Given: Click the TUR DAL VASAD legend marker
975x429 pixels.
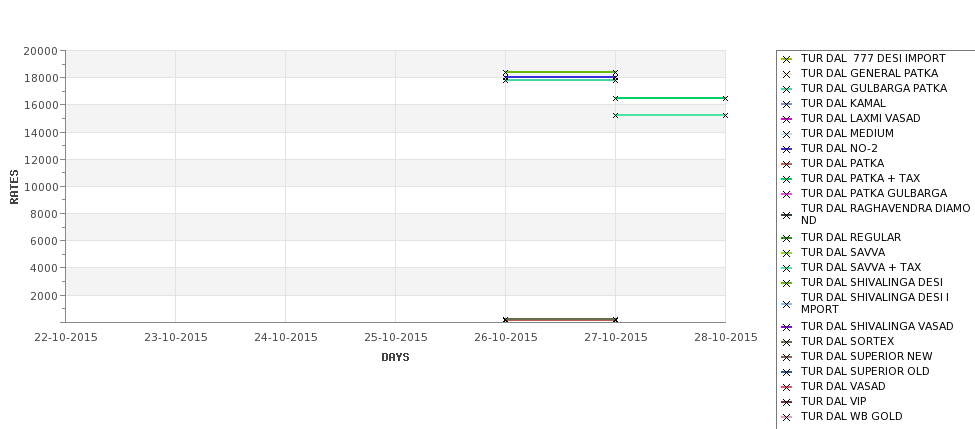Looking at the screenshot, I should (x=786, y=387).
